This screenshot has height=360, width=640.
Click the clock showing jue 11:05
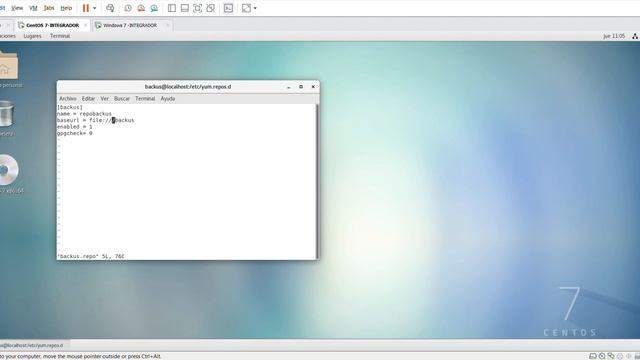click(x=614, y=36)
